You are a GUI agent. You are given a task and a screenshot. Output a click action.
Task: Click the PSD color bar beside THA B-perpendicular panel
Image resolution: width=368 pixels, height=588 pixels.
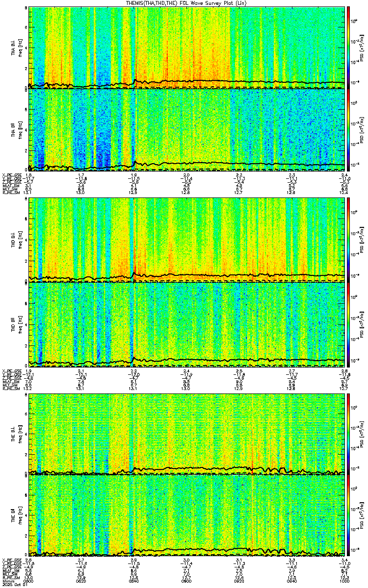[x=349, y=48]
